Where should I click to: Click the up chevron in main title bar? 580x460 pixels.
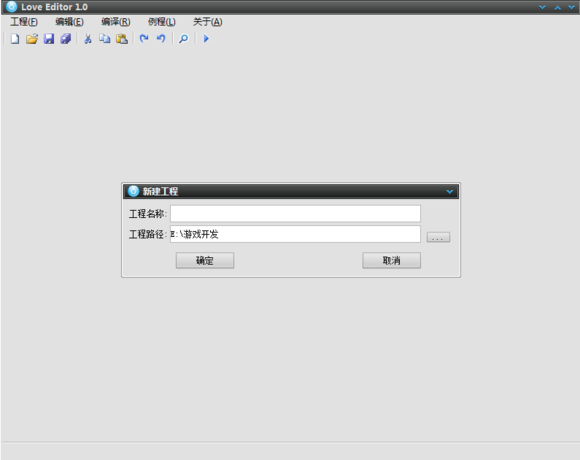point(557,7)
